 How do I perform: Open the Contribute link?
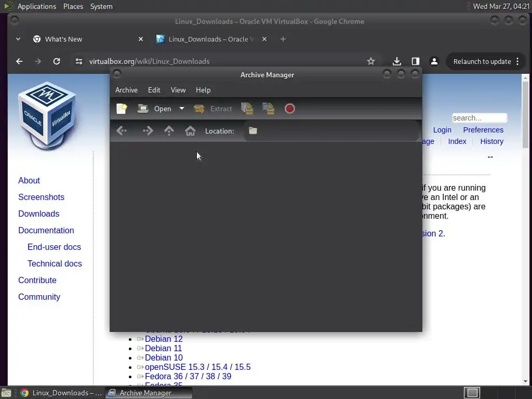[37, 280]
